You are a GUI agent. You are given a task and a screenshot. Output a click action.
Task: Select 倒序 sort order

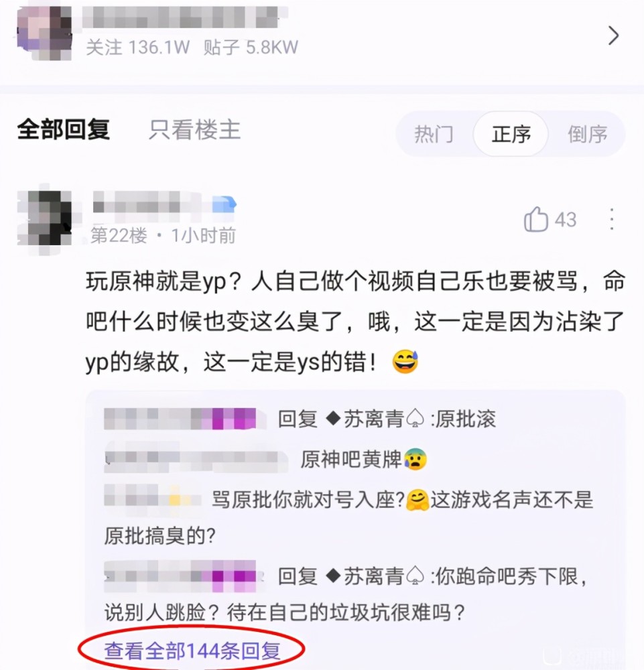point(588,134)
